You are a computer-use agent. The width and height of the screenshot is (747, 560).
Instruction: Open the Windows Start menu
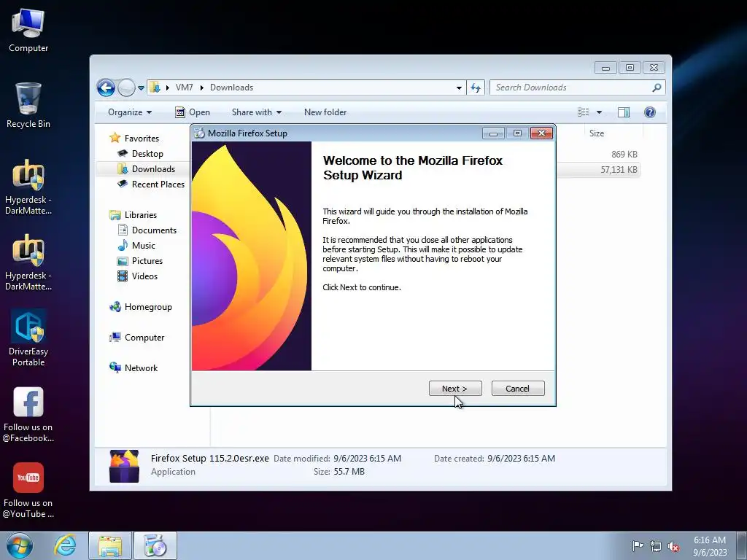[20, 545]
